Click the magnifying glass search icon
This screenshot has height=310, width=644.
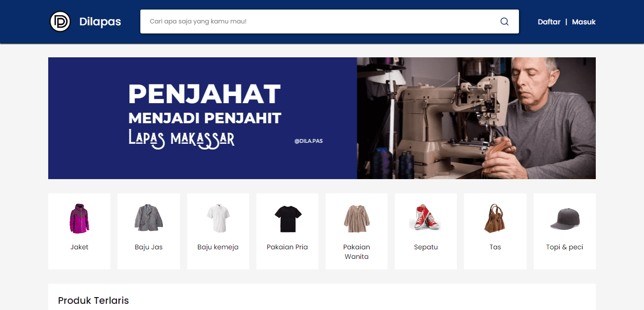[x=505, y=21]
